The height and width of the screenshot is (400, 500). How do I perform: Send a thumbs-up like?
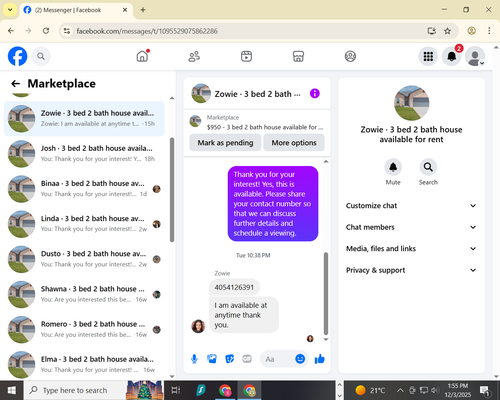pyautogui.click(x=319, y=359)
